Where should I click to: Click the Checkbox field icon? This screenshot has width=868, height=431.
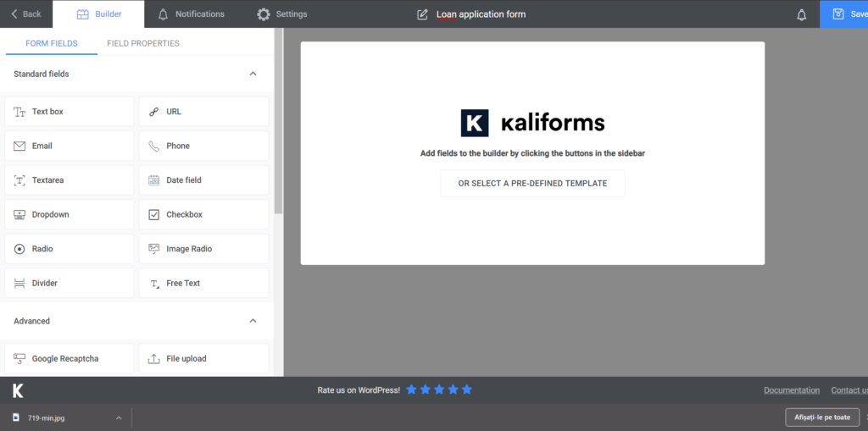click(x=154, y=215)
